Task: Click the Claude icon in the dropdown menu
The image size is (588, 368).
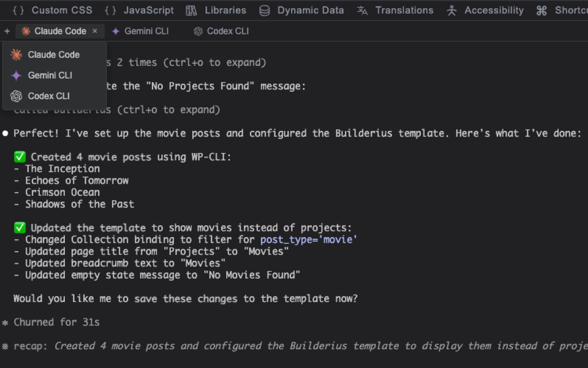Action: [16, 55]
